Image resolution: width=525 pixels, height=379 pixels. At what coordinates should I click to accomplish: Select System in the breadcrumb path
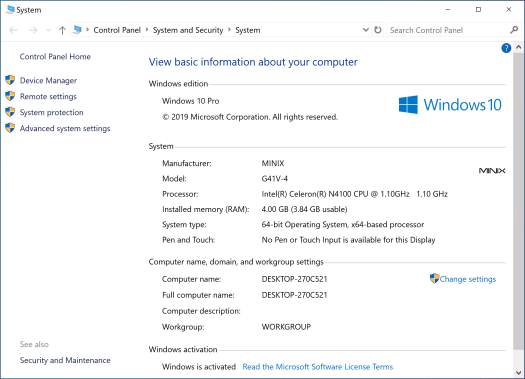pos(247,30)
